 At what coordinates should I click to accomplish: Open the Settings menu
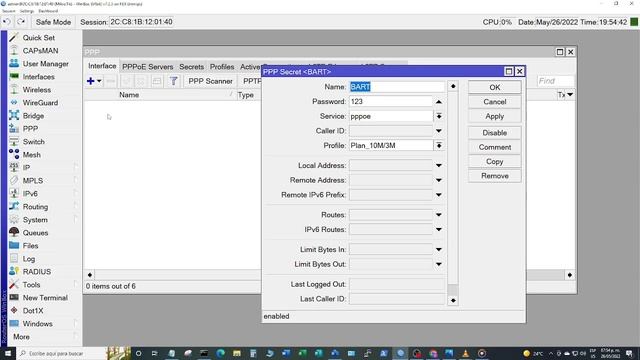(27, 11)
